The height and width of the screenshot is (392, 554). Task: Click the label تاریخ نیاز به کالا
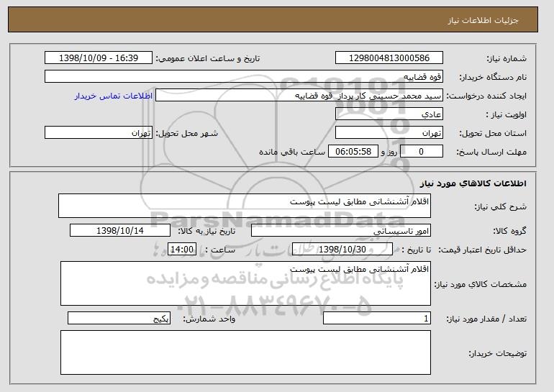point(206,232)
